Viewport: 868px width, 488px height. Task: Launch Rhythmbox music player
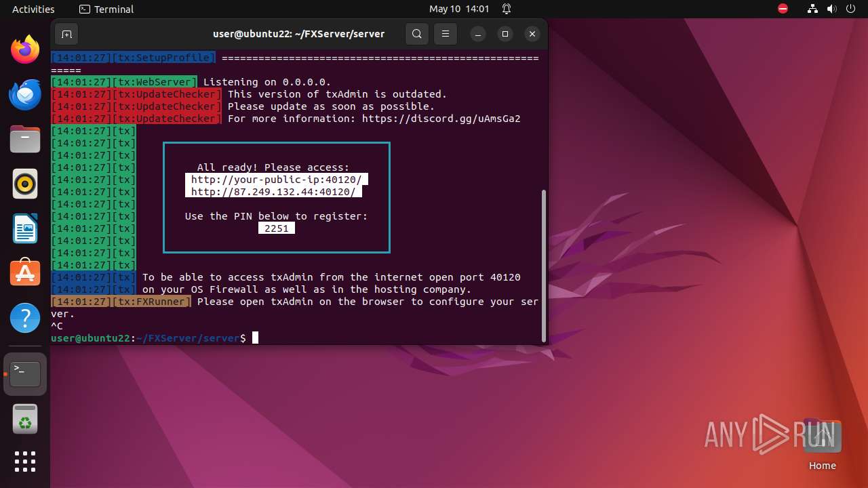pyautogui.click(x=25, y=184)
